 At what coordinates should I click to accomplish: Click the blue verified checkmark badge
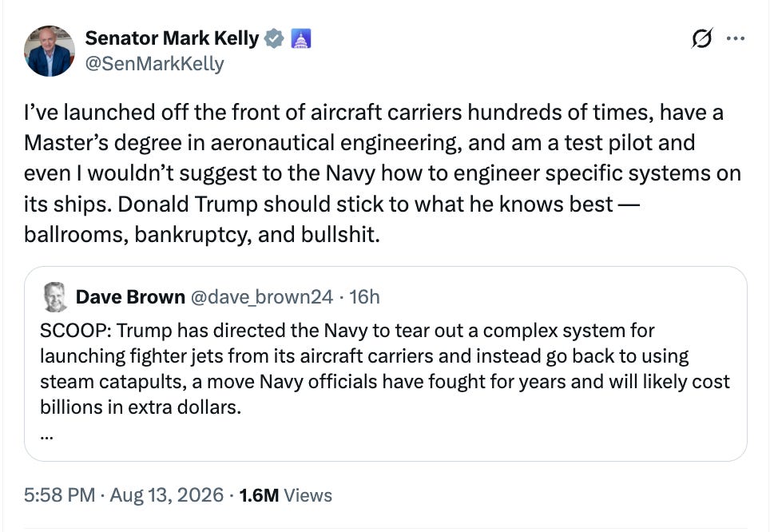pos(274,39)
